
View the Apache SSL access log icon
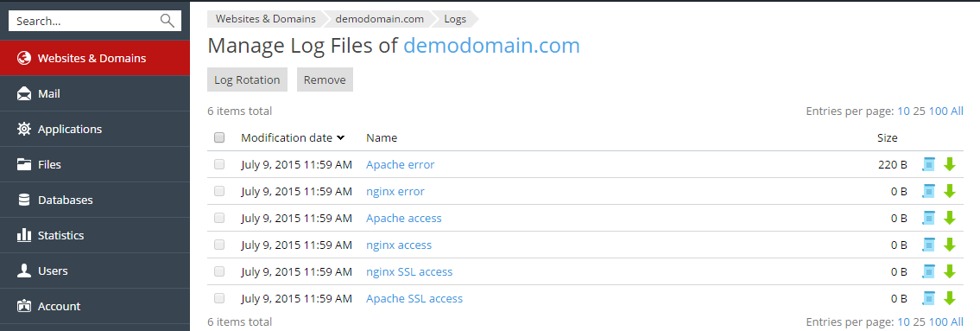(x=929, y=298)
